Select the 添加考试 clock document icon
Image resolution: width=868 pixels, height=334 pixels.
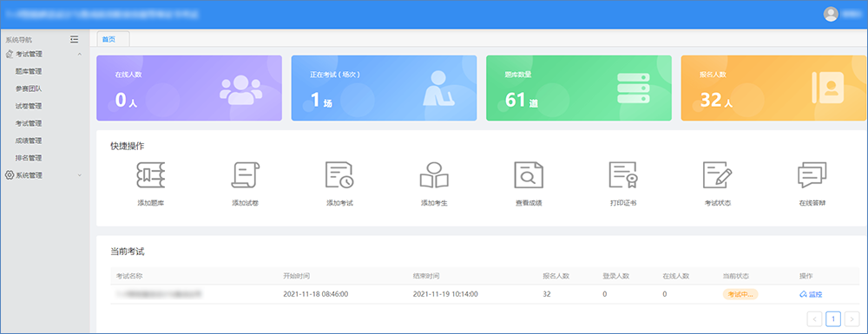(339, 175)
